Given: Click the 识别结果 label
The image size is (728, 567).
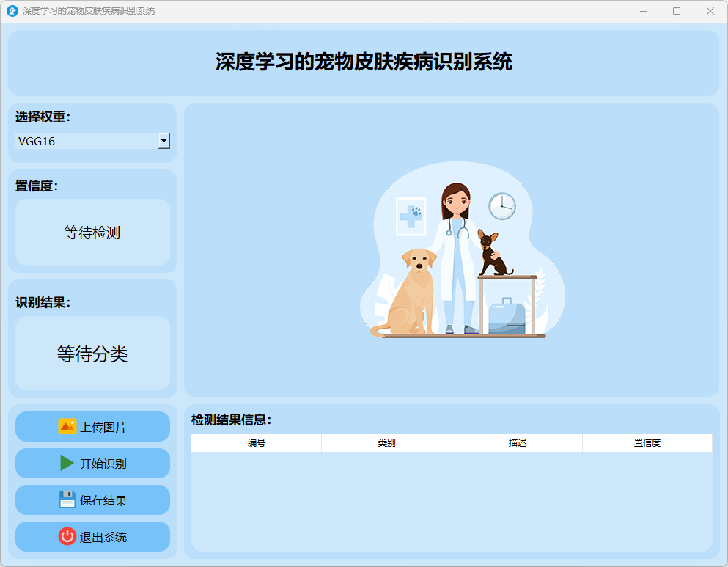Looking at the screenshot, I should click(43, 302).
